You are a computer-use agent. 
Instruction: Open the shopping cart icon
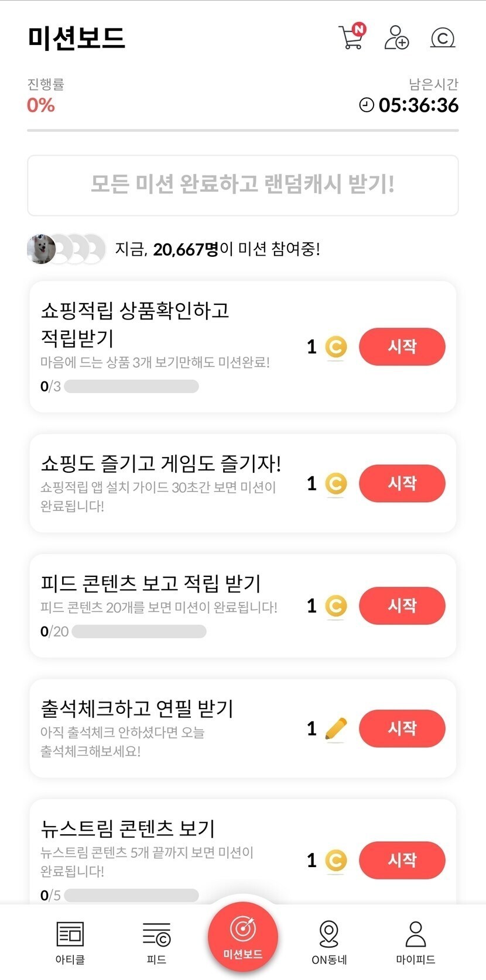point(351,37)
